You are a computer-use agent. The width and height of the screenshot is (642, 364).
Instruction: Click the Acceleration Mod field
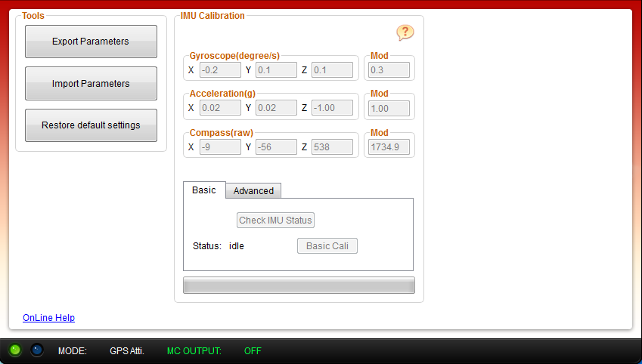tap(388, 108)
